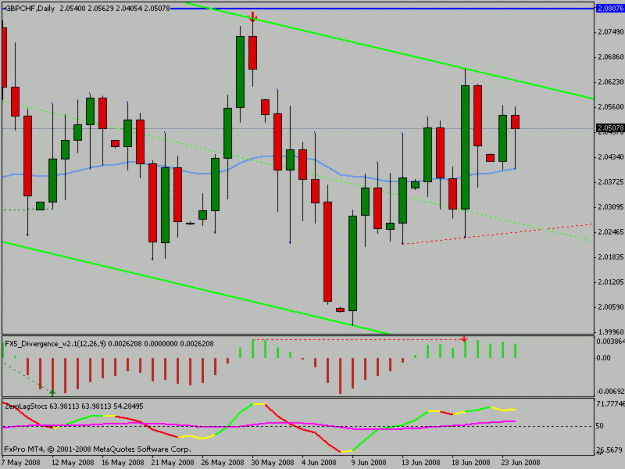625x469 pixels.
Task: Select the red dotted trend line
Action: 497,234
